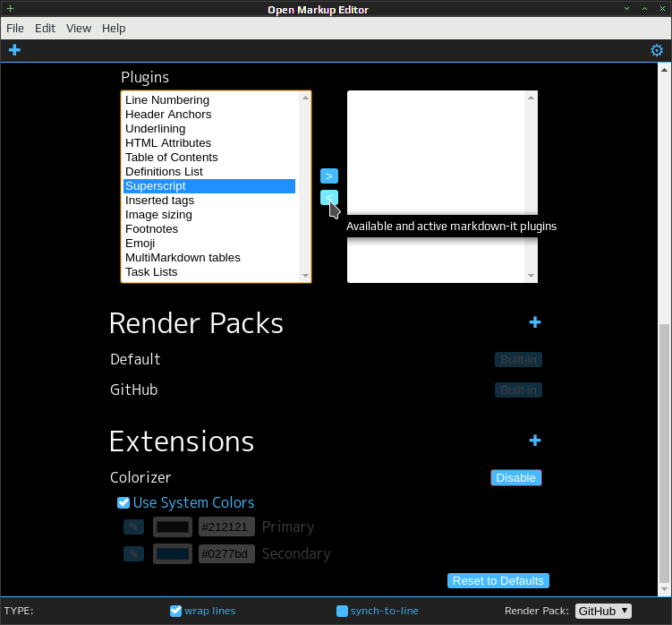Screen dimensions: 672x625
Task: Open the Edit menu
Action: (x=45, y=29)
